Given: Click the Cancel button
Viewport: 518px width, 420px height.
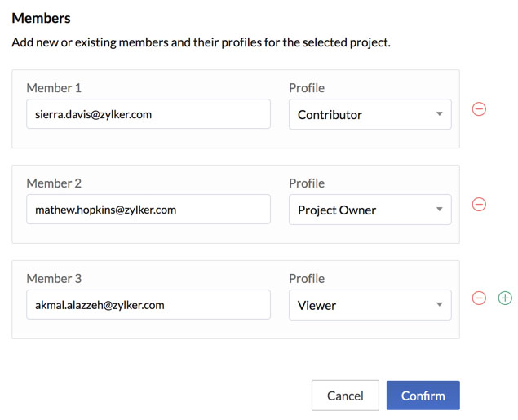Looking at the screenshot, I should pyautogui.click(x=345, y=396).
